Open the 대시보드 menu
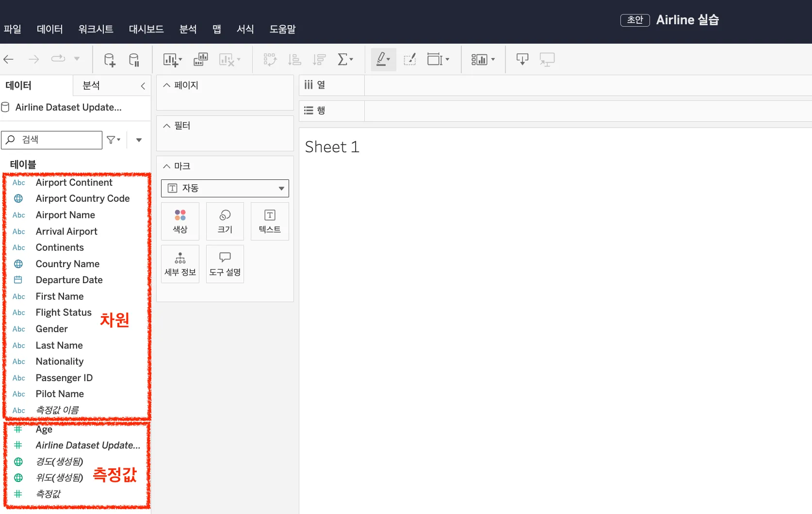Screen dimensions: 812x514 [146, 29]
